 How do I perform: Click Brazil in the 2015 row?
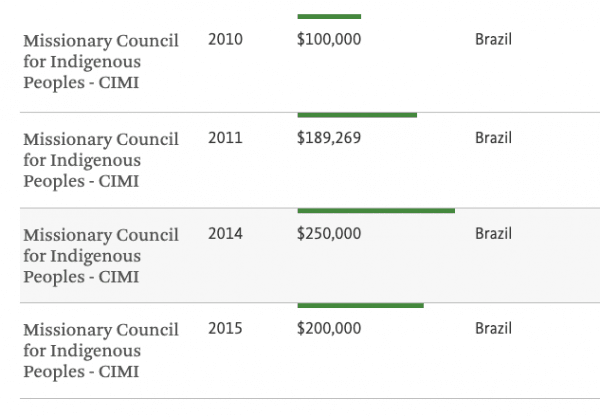pyautogui.click(x=493, y=328)
